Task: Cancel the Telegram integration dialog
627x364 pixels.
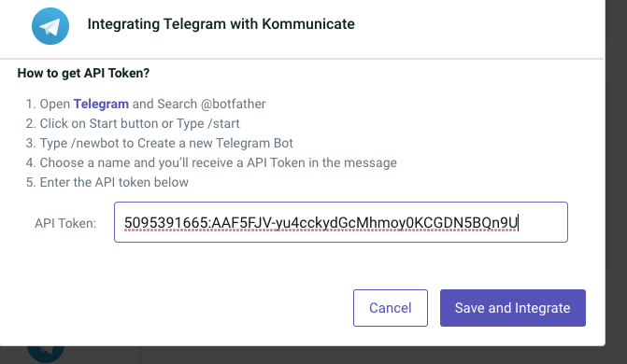Action: (x=391, y=308)
